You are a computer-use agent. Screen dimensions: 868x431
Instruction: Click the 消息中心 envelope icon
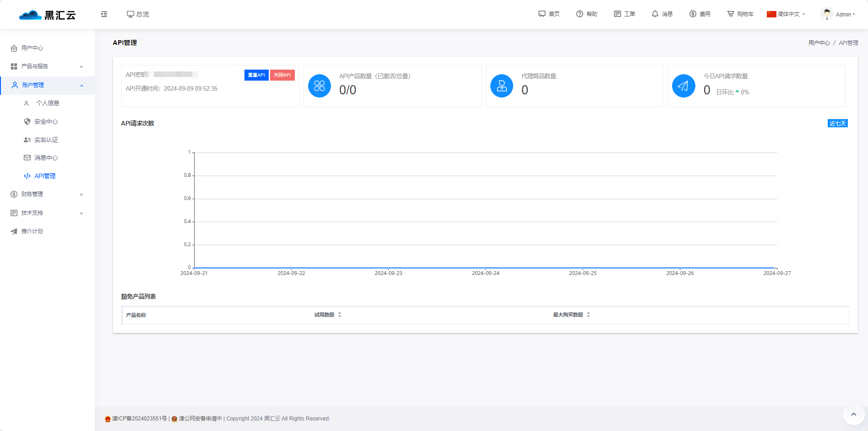(27, 158)
